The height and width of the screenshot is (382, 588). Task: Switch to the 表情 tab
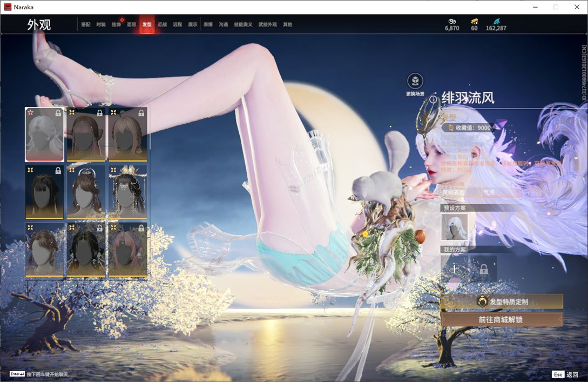click(x=208, y=24)
